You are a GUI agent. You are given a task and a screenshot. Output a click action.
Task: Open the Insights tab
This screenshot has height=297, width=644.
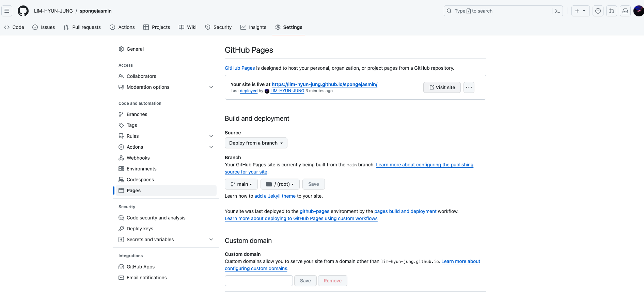[x=253, y=27]
